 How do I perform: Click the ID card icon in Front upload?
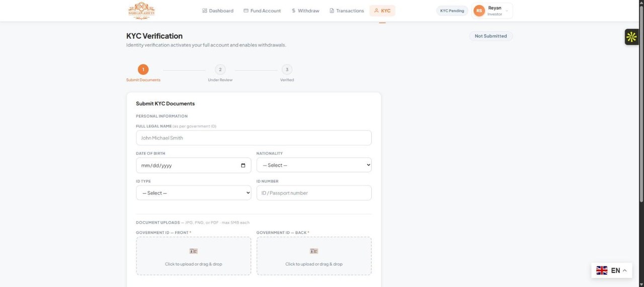[194, 251]
